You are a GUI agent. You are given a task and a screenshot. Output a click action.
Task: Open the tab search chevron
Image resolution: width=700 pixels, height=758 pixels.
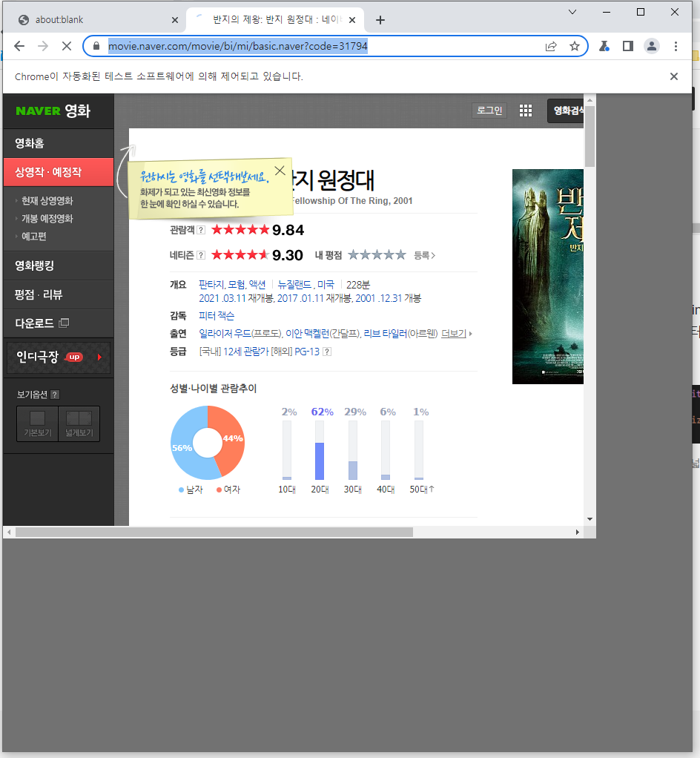pos(572,12)
